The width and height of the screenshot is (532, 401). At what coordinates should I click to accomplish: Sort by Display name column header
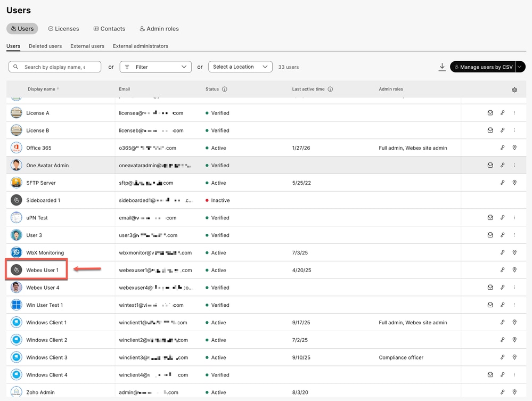tap(42, 89)
